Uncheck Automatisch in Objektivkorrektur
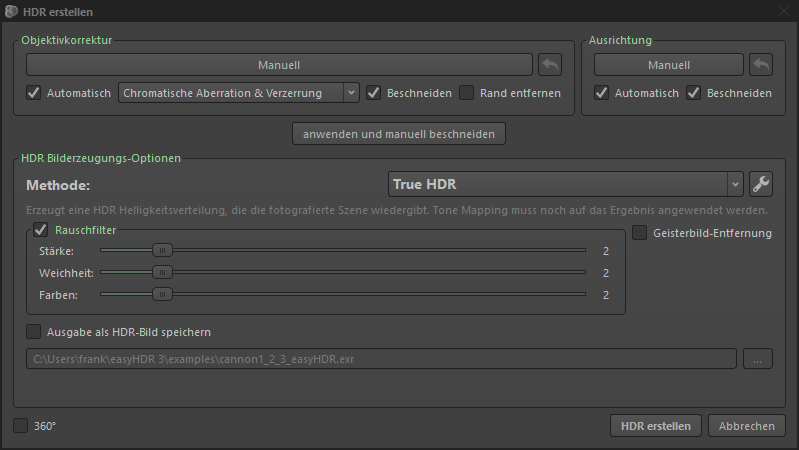This screenshot has height=450, width=799. pos(34,93)
